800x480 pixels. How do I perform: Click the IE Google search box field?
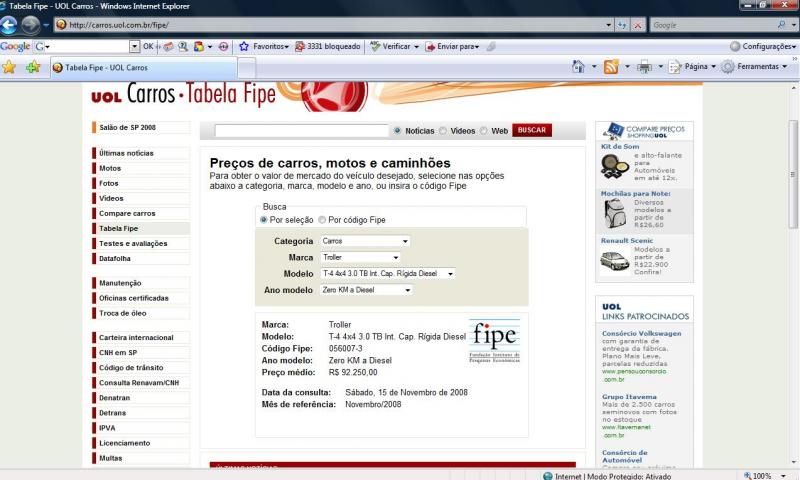712,24
